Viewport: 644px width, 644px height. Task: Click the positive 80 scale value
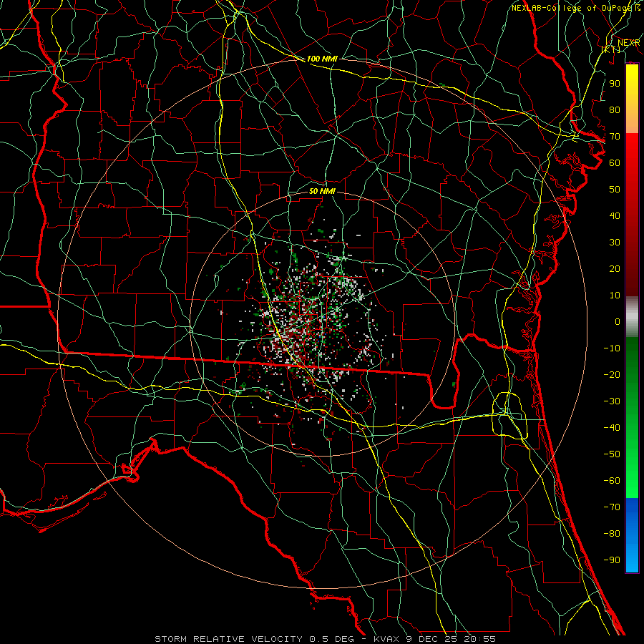[615, 109]
